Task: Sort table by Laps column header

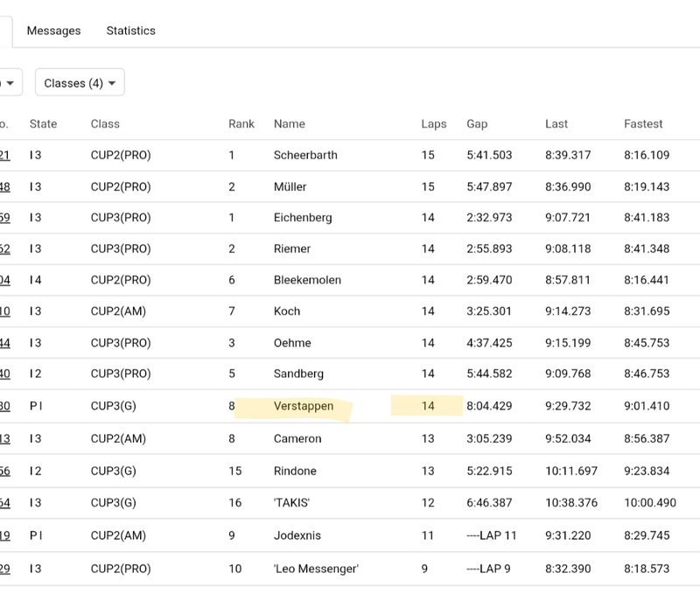Action: point(433,124)
